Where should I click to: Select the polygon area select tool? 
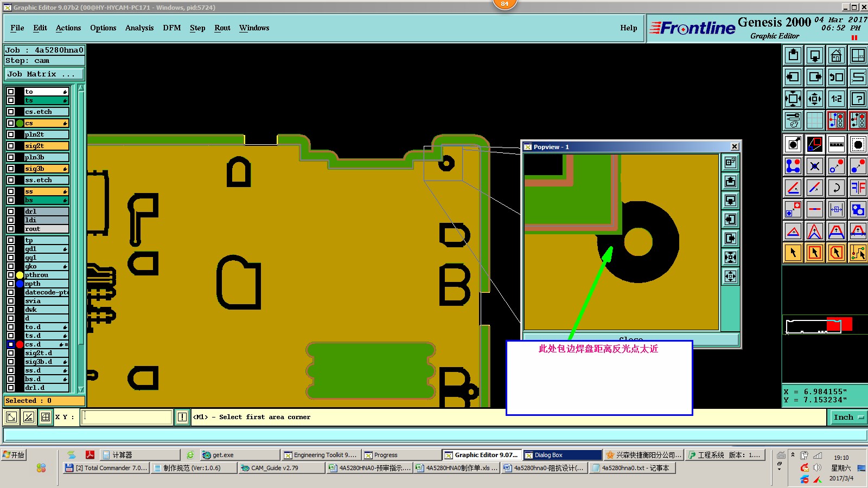tap(836, 253)
